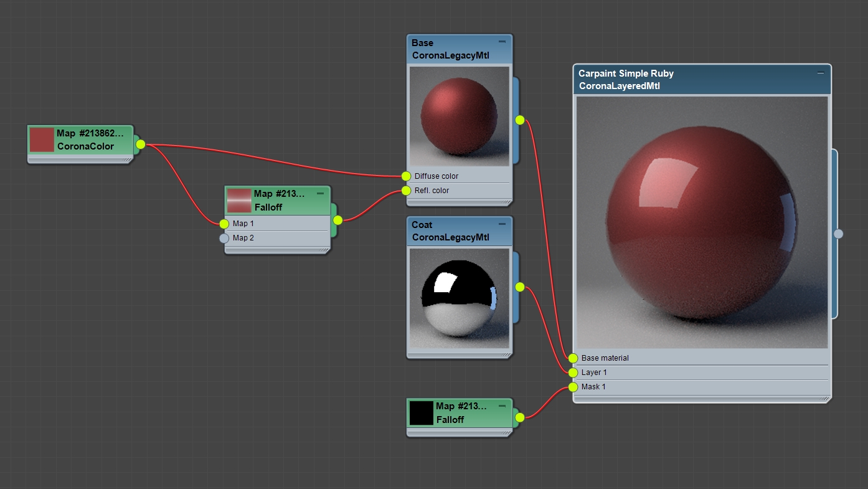Click the Diffuse color input socket

point(406,176)
